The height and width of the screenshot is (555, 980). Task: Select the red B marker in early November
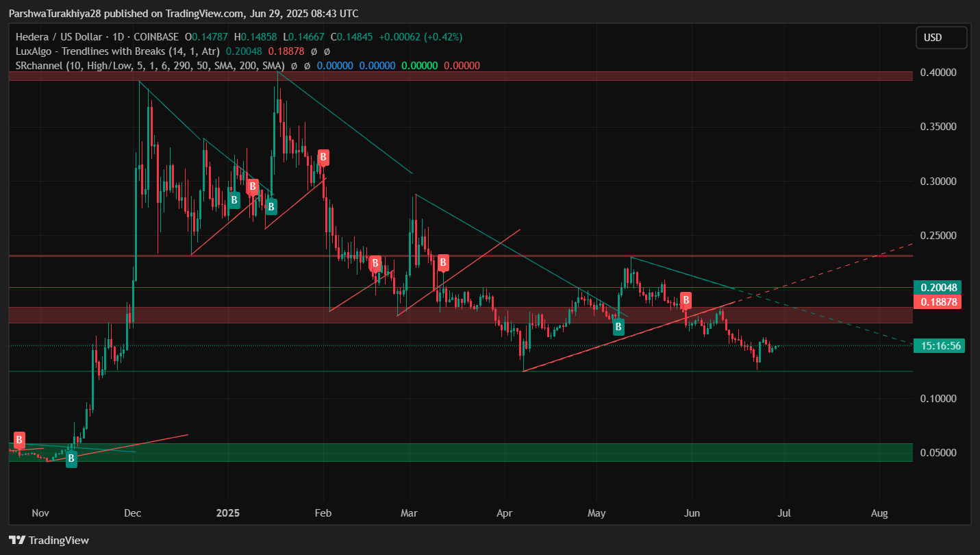pos(19,439)
